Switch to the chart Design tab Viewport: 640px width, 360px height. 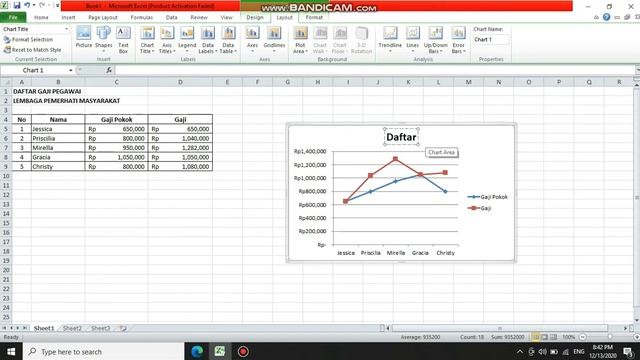click(255, 18)
